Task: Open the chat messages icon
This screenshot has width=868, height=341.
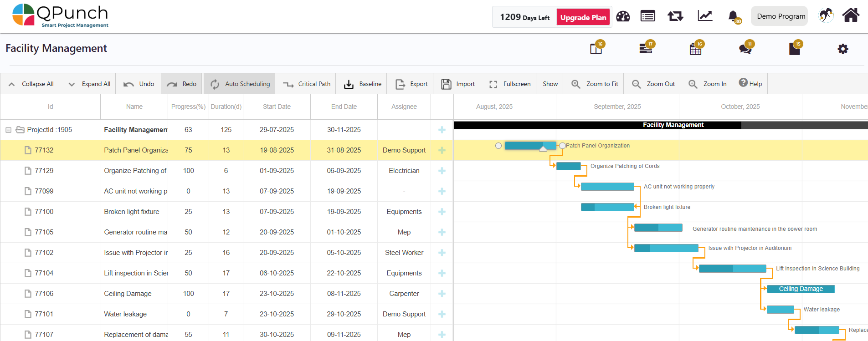Action: (x=745, y=49)
